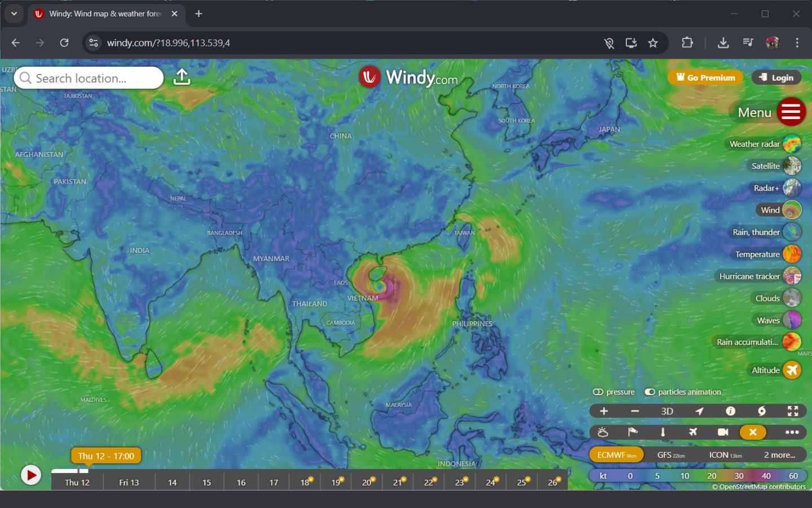Click the Go Premium button
Viewport: 812px width, 508px height.
(x=705, y=77)
